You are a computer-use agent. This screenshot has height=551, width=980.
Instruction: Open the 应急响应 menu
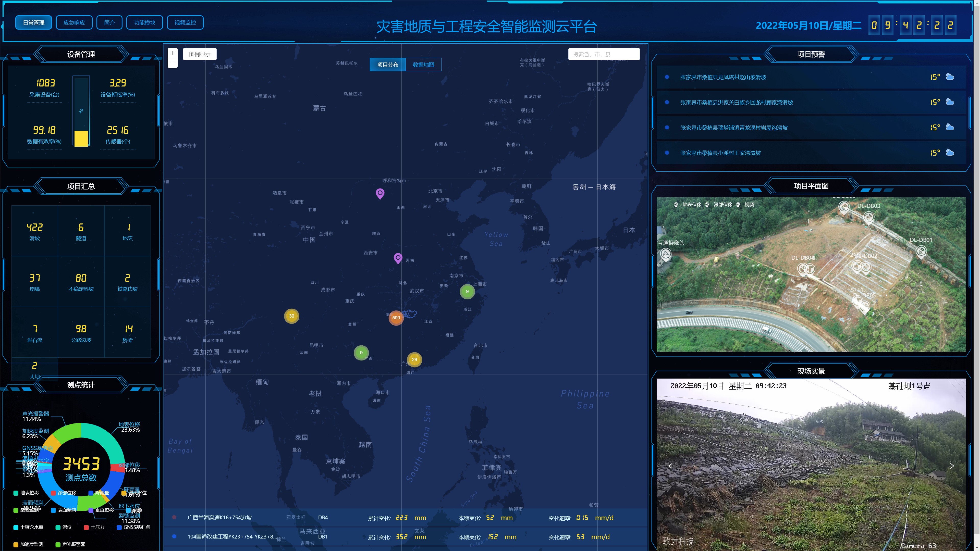[74, 22]
